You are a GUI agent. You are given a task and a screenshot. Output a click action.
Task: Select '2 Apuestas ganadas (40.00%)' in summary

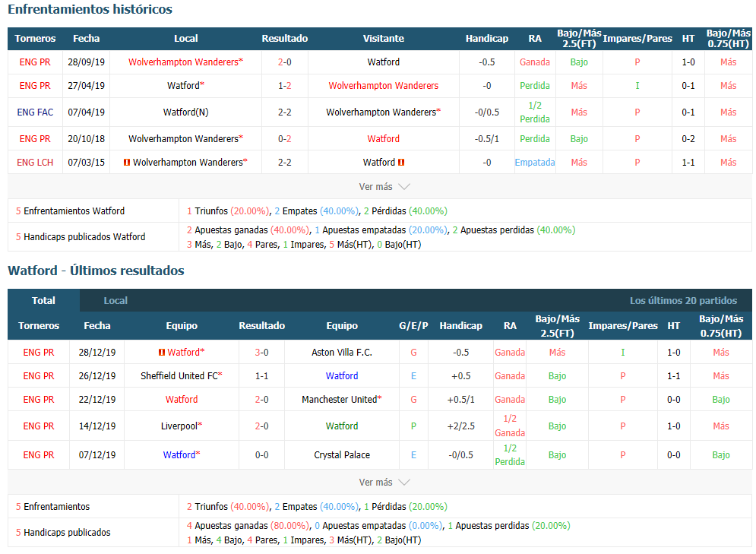[x=248, y=230]
